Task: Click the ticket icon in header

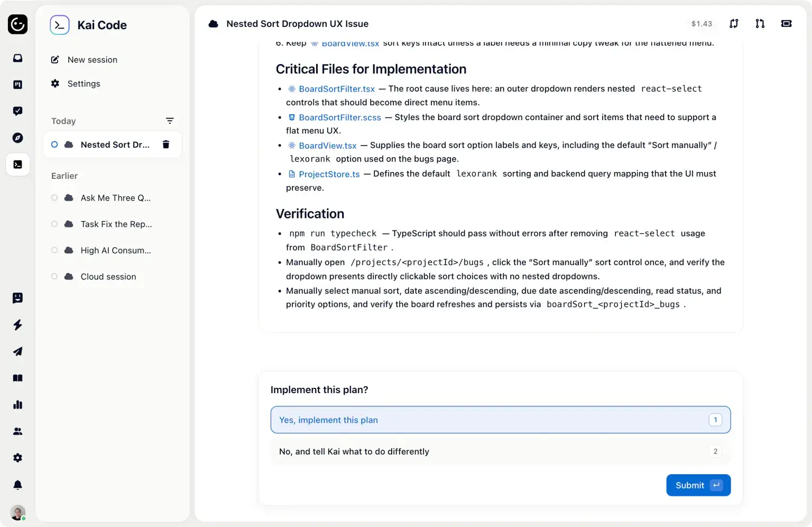Action: coord(786,23)
